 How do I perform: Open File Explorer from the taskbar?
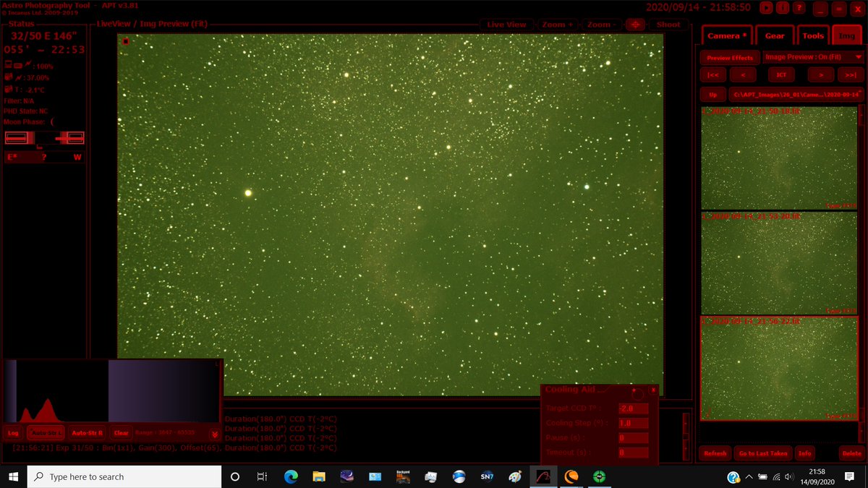coord(319,476)
